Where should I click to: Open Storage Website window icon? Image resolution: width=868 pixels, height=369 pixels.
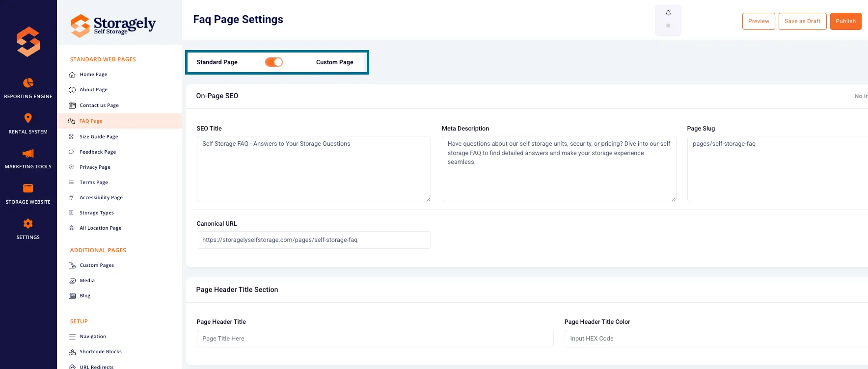28,188
